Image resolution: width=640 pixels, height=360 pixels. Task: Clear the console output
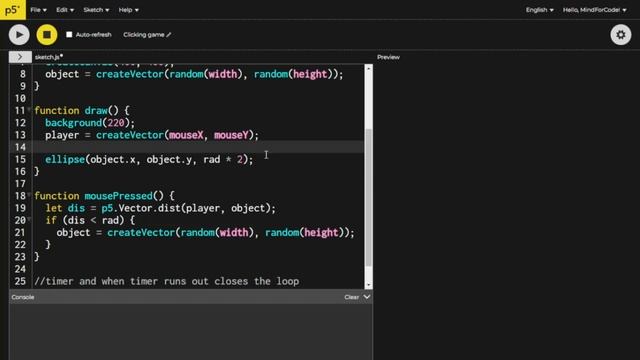click(351, 297)
